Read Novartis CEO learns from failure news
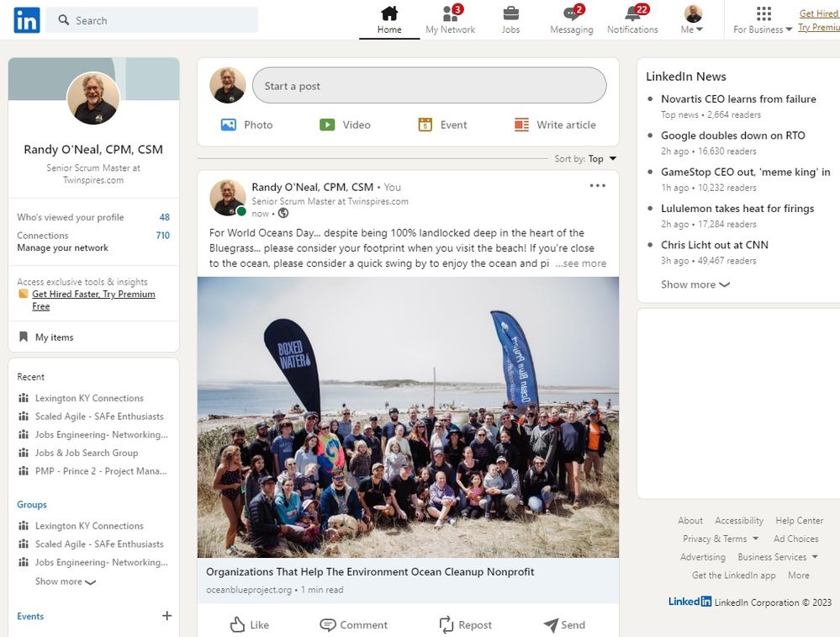The height and width of the screenshot is (637, 840). (738, 98)
